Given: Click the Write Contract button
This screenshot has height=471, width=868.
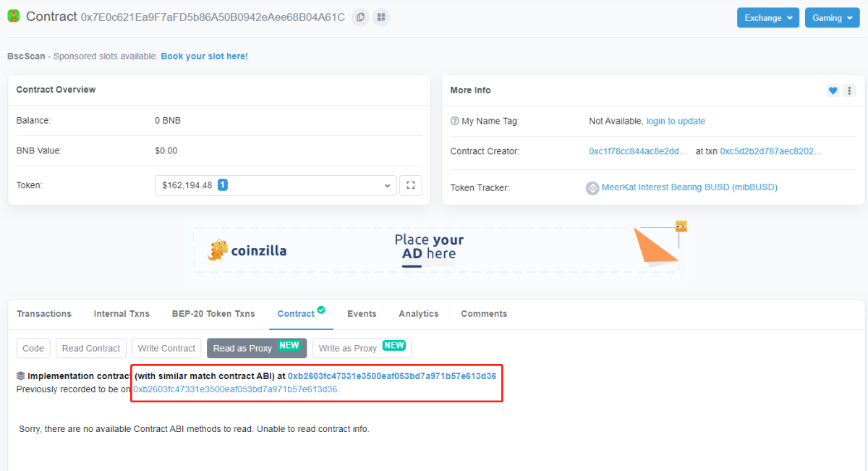Looking at the screenshot, I should pyautogui.click(x=167, y=348).
